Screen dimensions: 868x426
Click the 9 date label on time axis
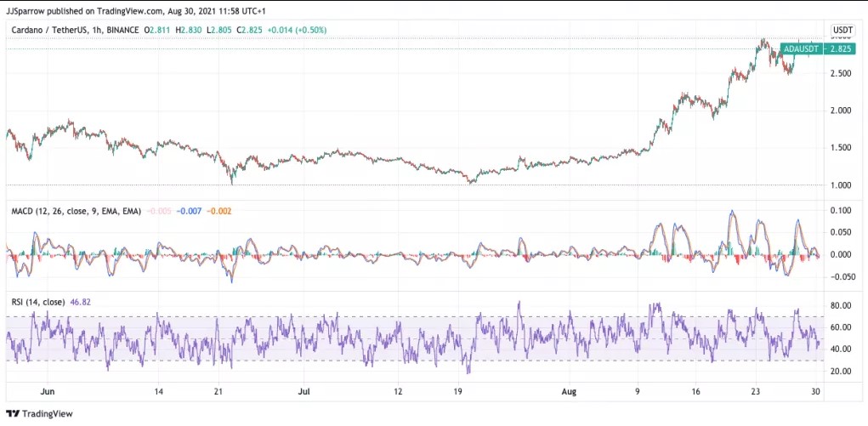[637, 392]
